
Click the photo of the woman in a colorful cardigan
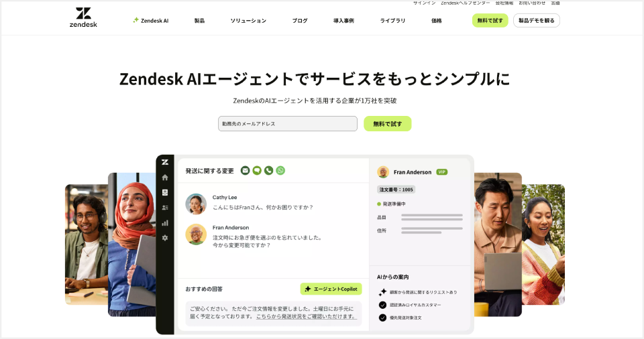pos(543,245)
